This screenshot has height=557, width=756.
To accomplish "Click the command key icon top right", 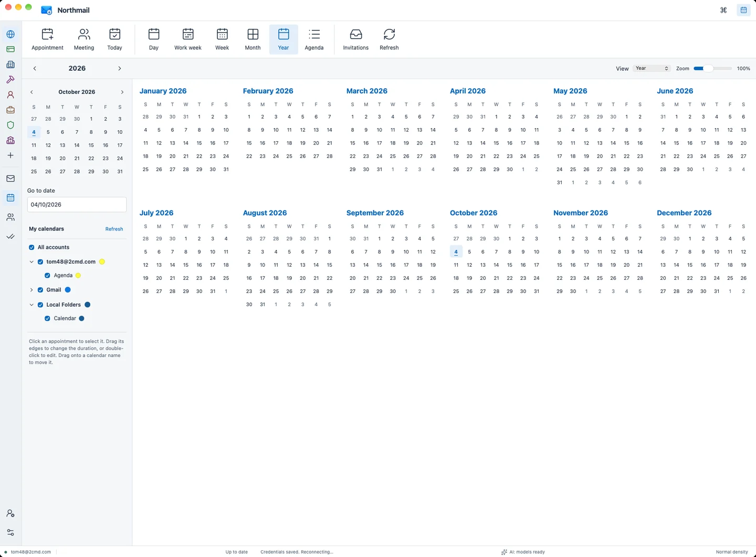I will (x=723, y=10).
